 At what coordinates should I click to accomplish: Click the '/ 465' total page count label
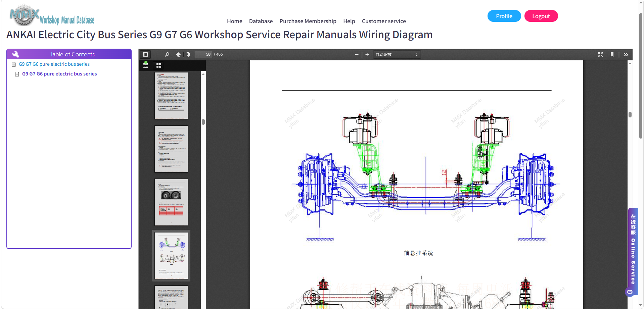(x=219, y=54)
